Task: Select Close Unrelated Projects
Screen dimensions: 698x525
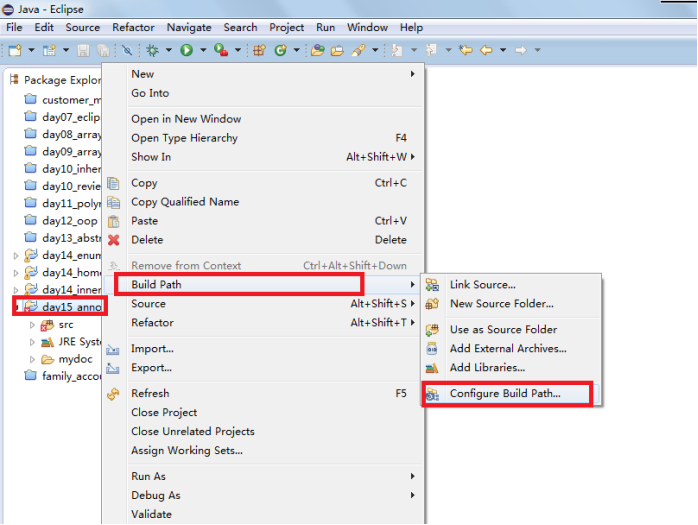Action: [263, 432]
